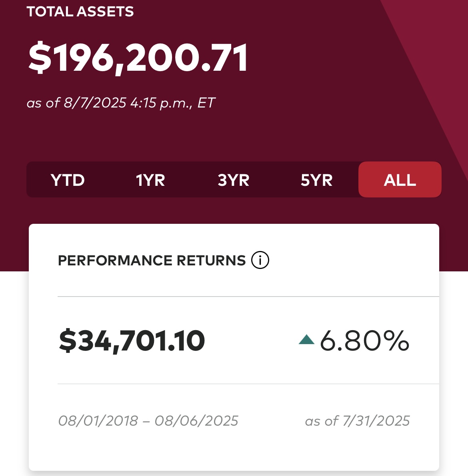Choose the 3YR performance tab
Viewport: 468px width, 476px height.
pyautogui.click(x=234, y=180)
